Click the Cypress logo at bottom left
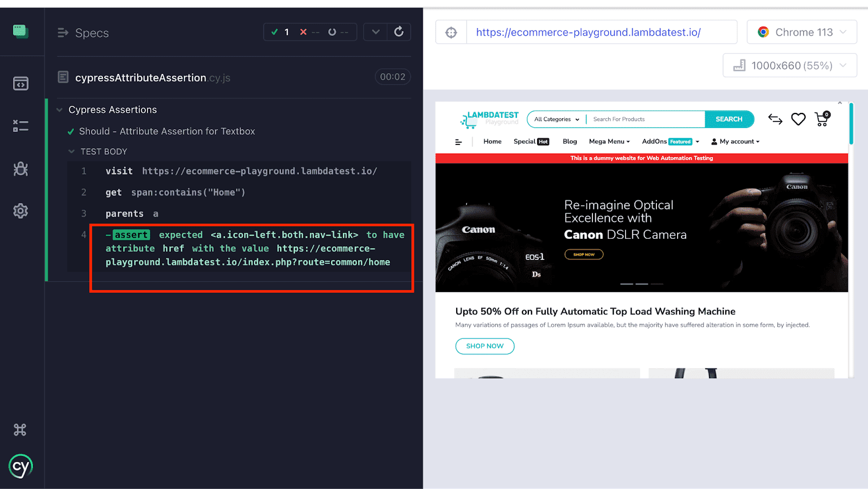Viewport: 868px width, 489px height. [x=21, y=466]
